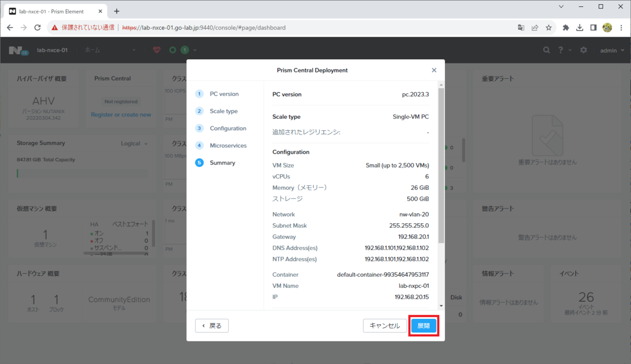Click the Nutanix logo in the header

click(x=18, y=50)
